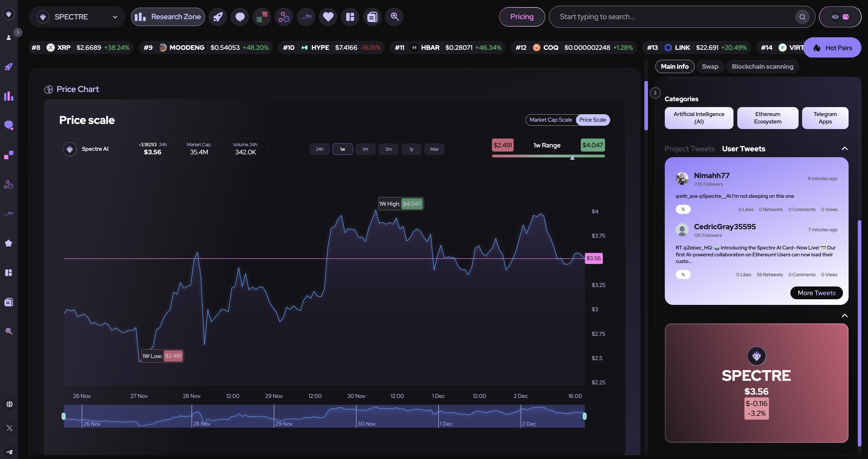Open CedricGray35595 tweet on X
Viewport: 868px width, 459px height.
pyautogui.click(x=683, y=274)
